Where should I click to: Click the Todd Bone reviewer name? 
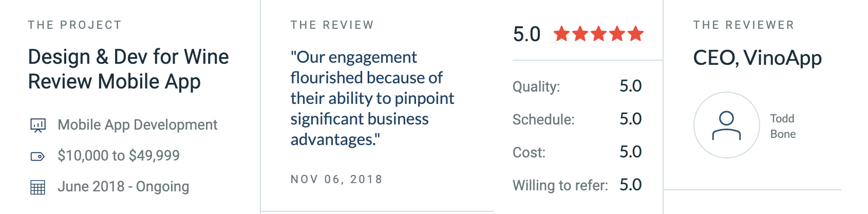(x=783, y=126)
